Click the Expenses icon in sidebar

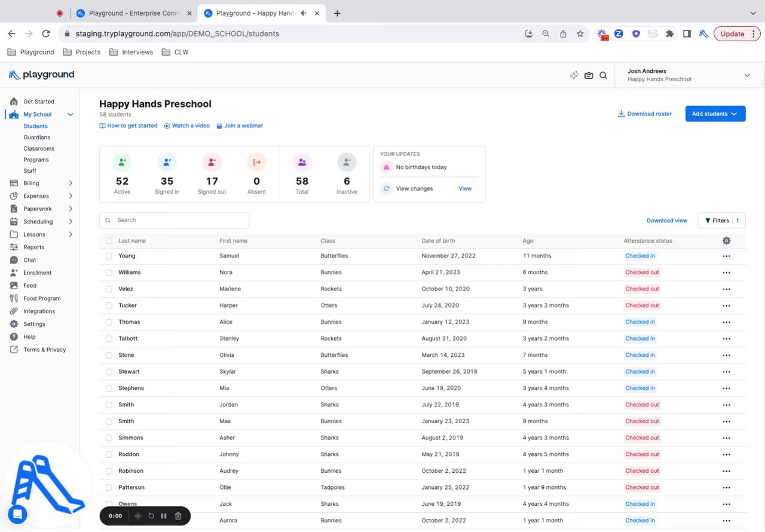tap(14, 196)
